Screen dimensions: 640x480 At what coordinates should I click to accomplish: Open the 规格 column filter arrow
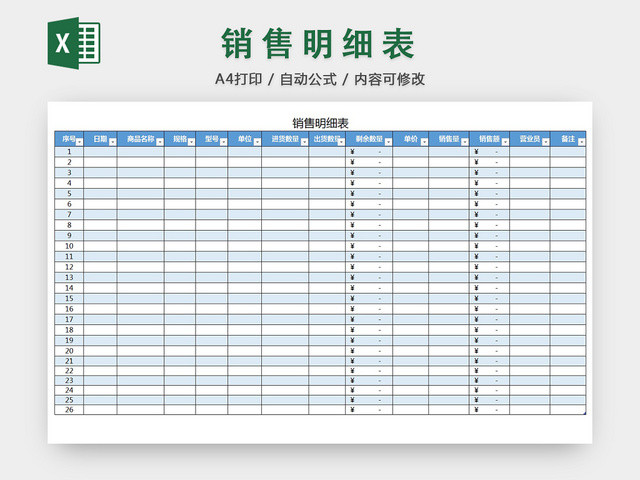coord(191,142)
